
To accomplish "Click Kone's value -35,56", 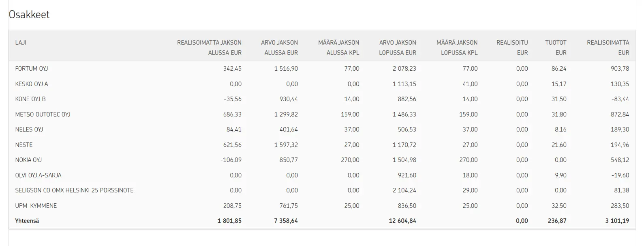I will pyautogui.click(x=232, y=99).
